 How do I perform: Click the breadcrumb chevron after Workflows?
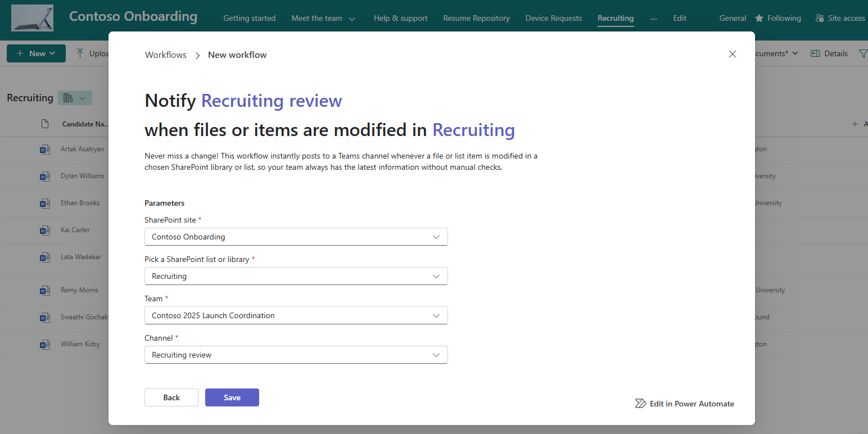click(x=198, y=55)
